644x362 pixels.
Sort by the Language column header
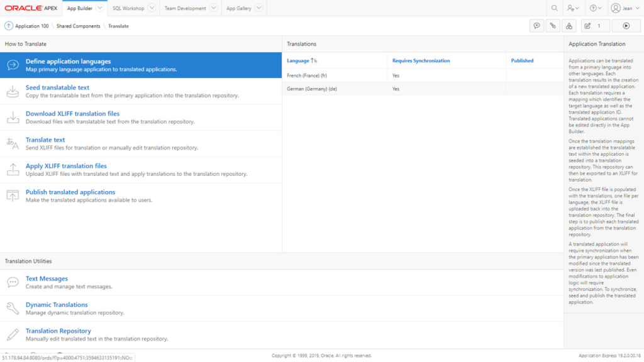point(297,61)
